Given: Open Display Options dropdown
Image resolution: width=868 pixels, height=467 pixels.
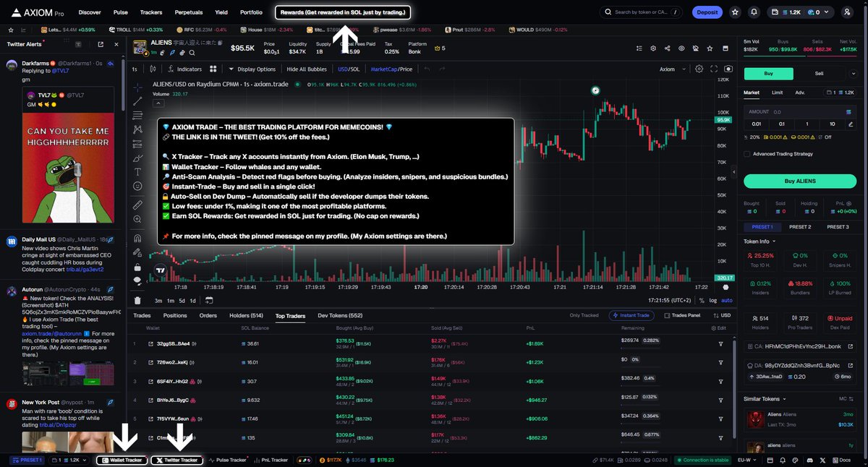Looking at the screenshot, I should 252,69.
